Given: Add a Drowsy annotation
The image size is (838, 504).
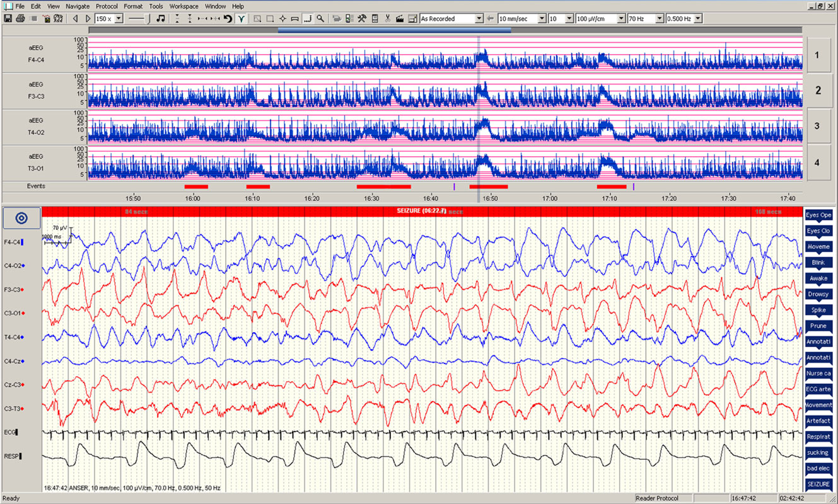Looking at the screenshot, I should tap(818, 294).
